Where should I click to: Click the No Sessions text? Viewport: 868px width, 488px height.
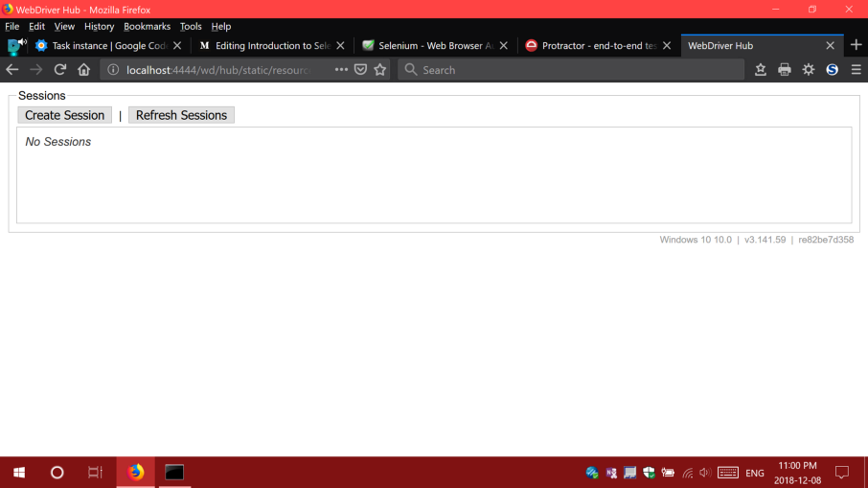coord(58,142)
